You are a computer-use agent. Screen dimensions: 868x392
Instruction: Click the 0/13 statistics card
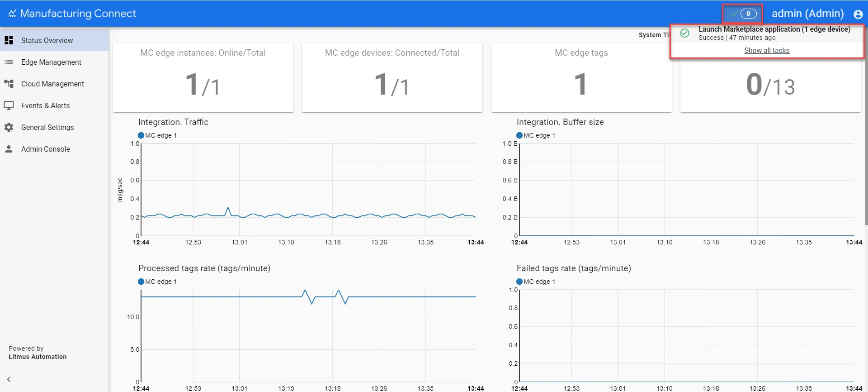770,85
